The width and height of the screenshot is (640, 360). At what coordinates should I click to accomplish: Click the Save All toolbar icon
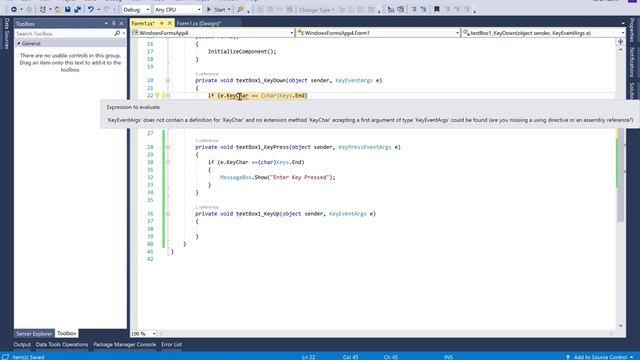[77, 9]
